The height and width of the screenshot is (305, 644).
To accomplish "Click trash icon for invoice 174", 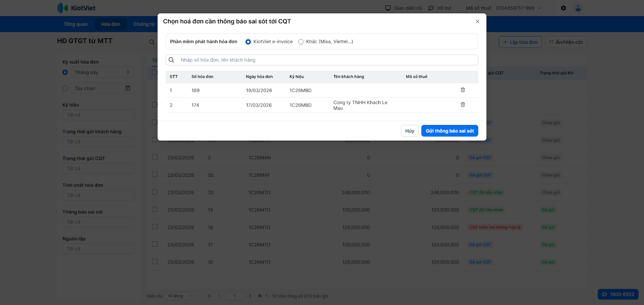I will 462,105.
